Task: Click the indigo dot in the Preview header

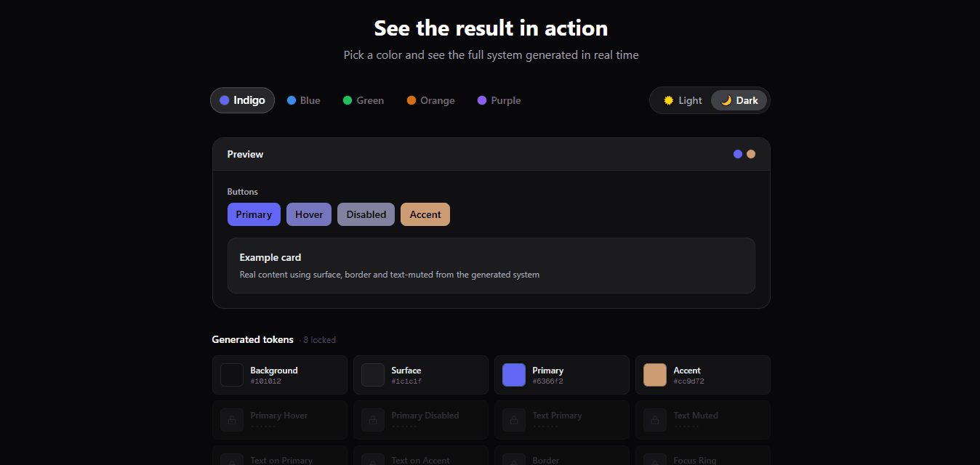Action: [x=738, y=153]
